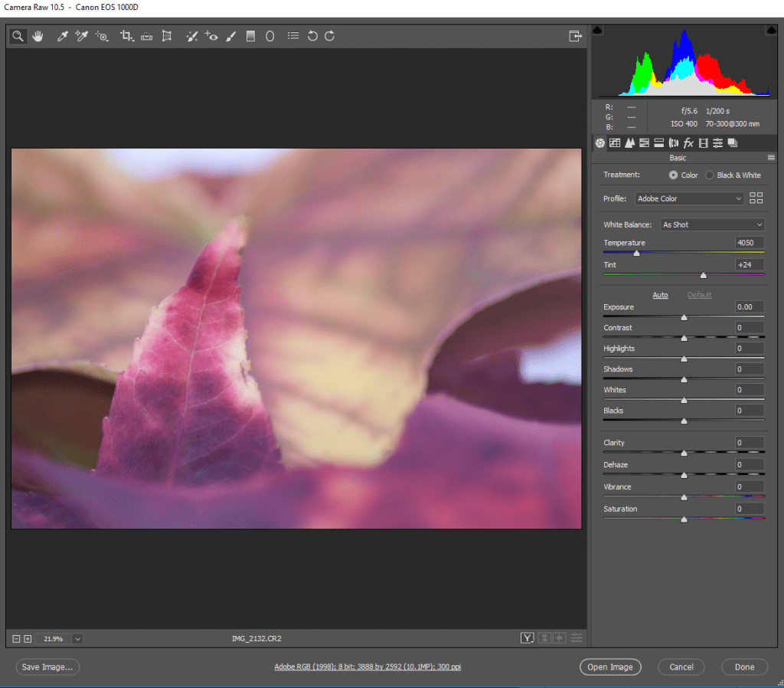784x688 pixels.
Task: Select the Color treatment radio button
Action: 673,175
